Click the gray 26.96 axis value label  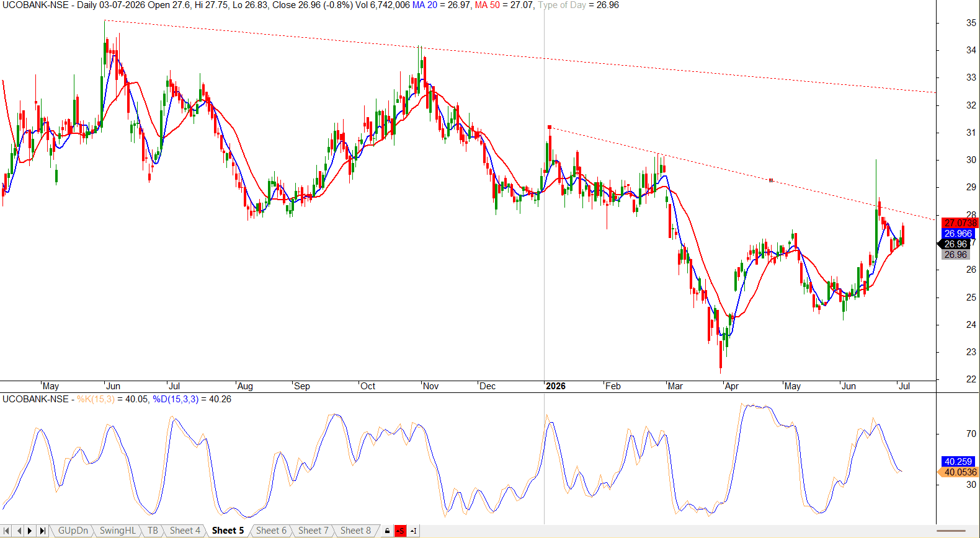[956, 255]
